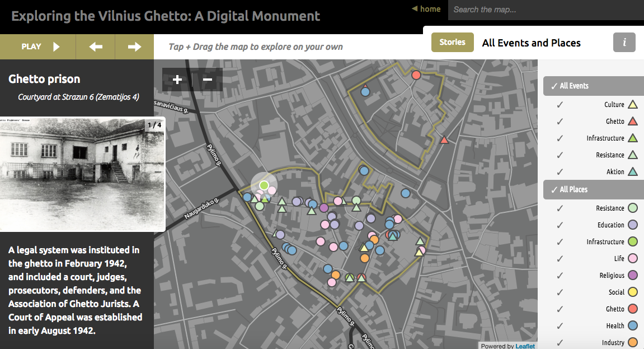Open the info panel with the i button
Viewport: 644px width, 349px height.
tap(624, 43)
